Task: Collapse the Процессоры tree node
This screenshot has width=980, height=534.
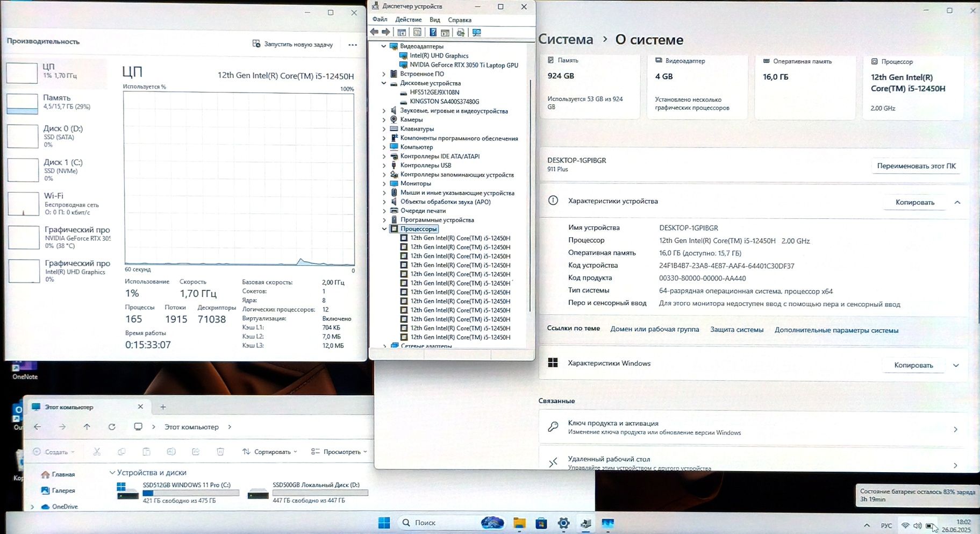Action: tap(384, 229)
